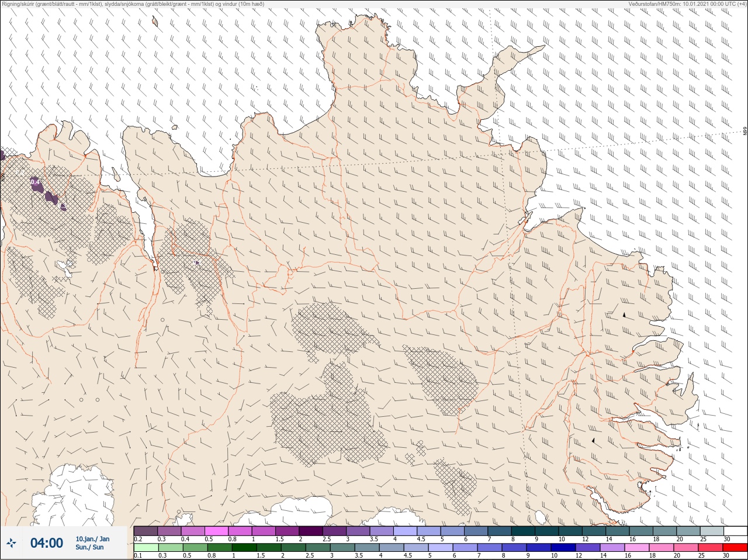
Task: Click the upper black triangle marker in the east
Action: [624, 314]
